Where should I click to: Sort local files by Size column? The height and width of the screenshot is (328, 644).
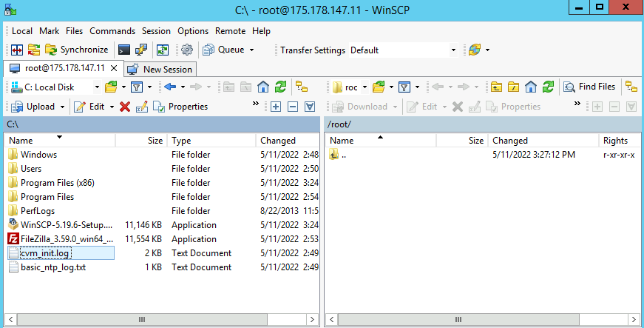141,141
